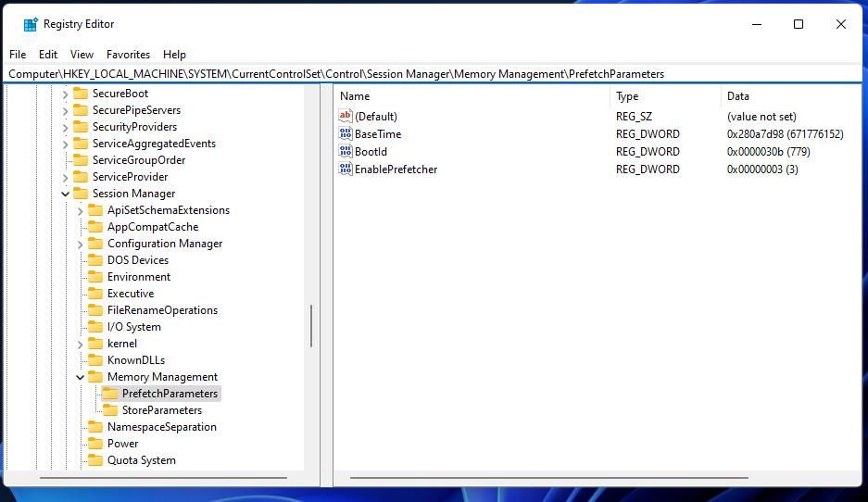Collapse the Session Manager key
Viewport: 868px width, 502px height.
[65, 194]
